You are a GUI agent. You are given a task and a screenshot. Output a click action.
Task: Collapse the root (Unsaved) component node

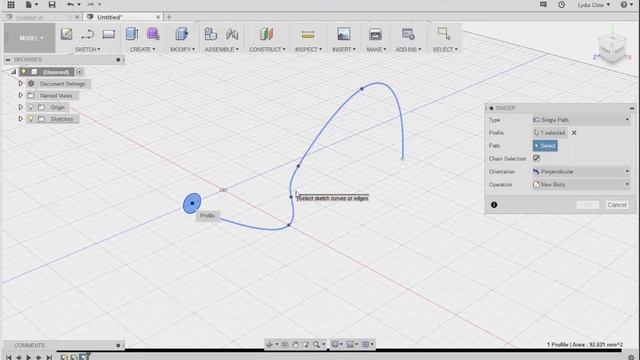click(13, 72)
